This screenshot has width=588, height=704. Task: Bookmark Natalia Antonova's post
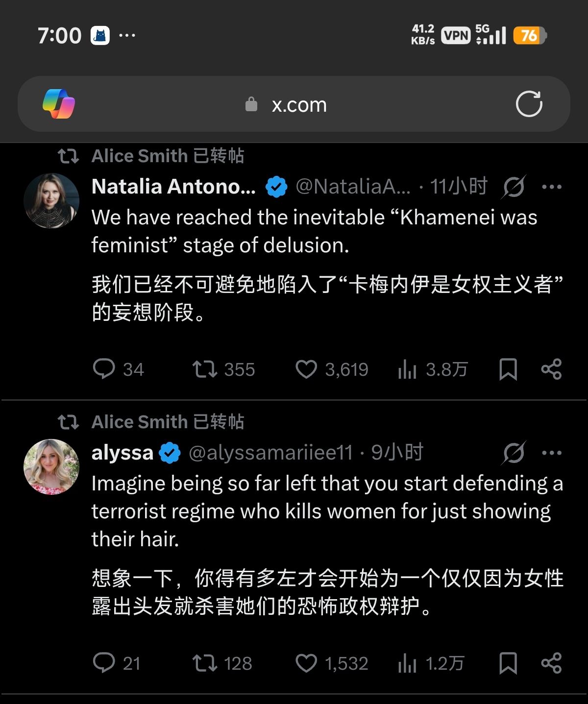click(x=508, y=369)
